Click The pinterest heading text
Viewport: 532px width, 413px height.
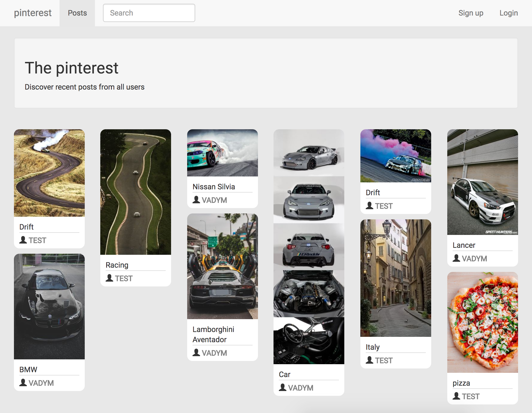pos(72,68)
